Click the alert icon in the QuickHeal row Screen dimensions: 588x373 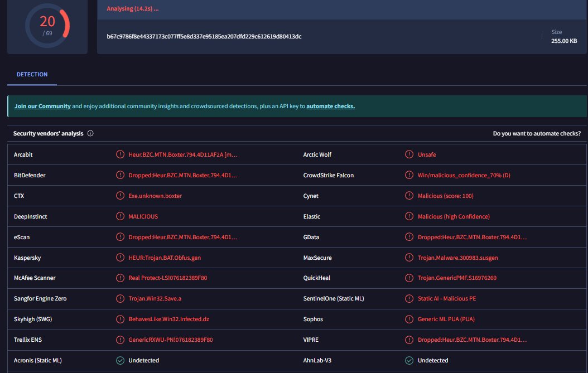click(409, 278)
